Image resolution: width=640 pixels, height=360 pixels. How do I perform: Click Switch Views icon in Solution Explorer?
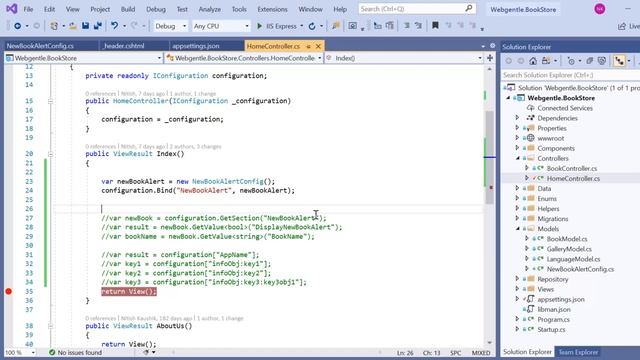click(546, 61)
